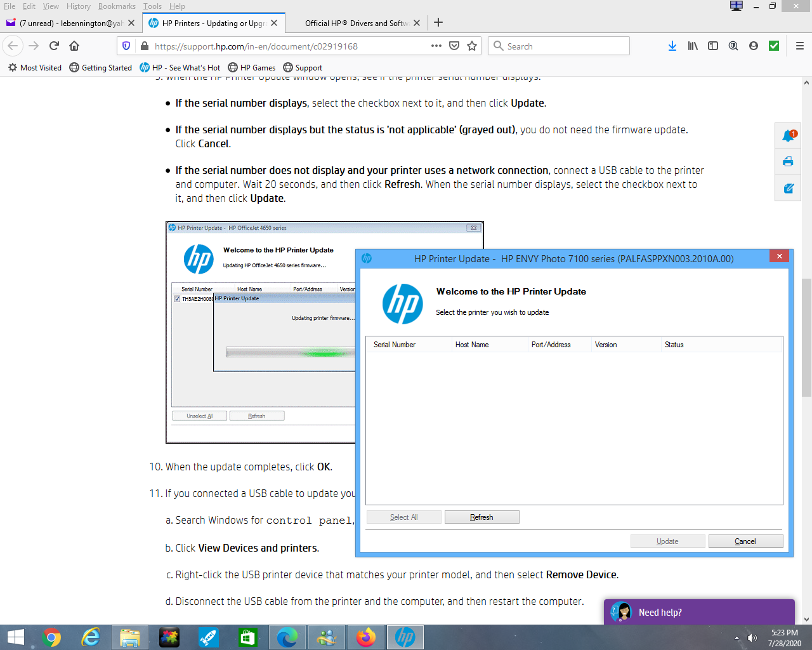Click the green checkmark extension icon

pos(774,46)
